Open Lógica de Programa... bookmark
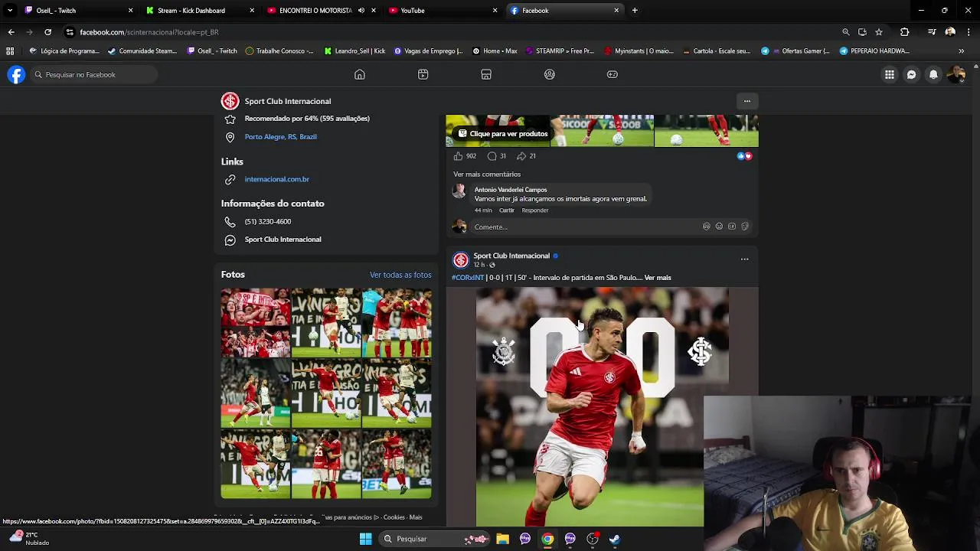 (x=64, y=51)
